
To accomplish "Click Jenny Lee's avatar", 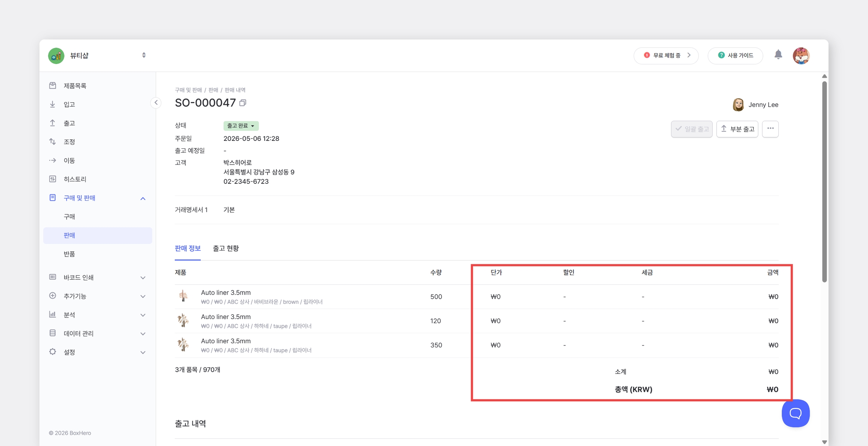I will (738, 105).
